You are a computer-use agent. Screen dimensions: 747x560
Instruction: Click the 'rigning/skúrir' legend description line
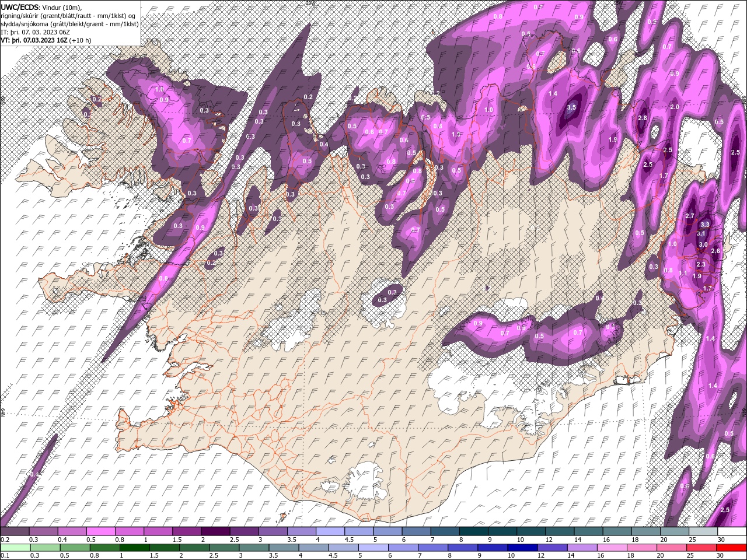coord(68,15)
